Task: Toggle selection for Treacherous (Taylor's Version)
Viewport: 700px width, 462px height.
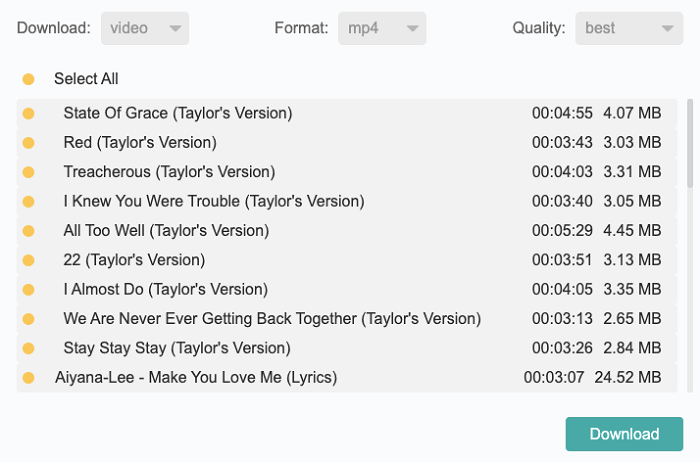Action: coord(29,172)
